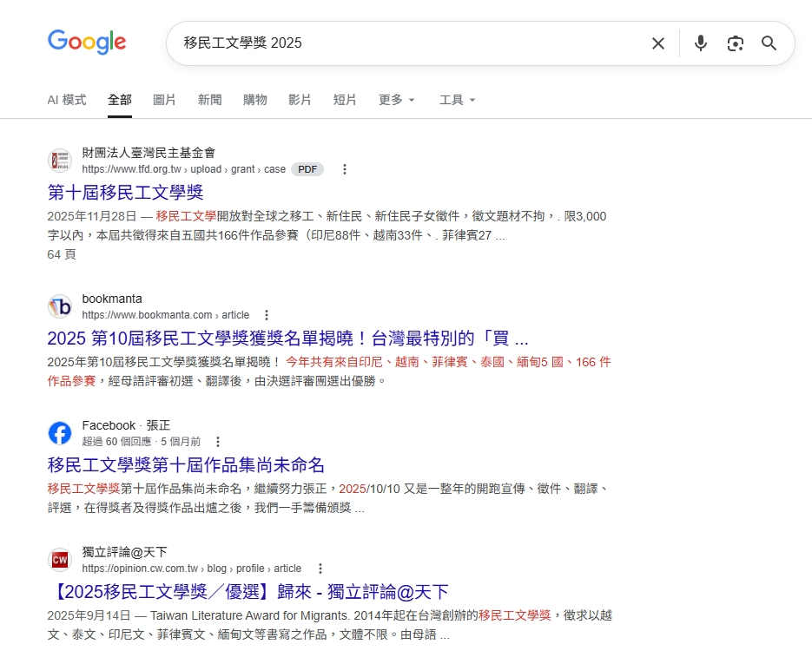
Task: Click the Facebook logo icon
Action: click(60, 433)
